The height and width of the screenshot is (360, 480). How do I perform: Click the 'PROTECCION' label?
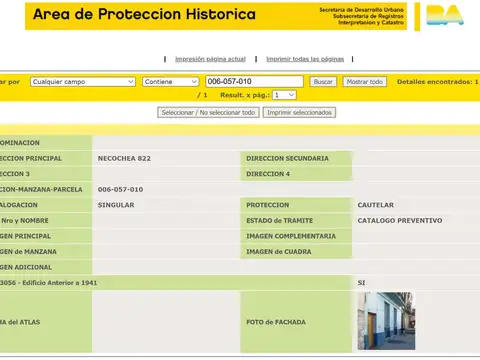coord(268,205)
